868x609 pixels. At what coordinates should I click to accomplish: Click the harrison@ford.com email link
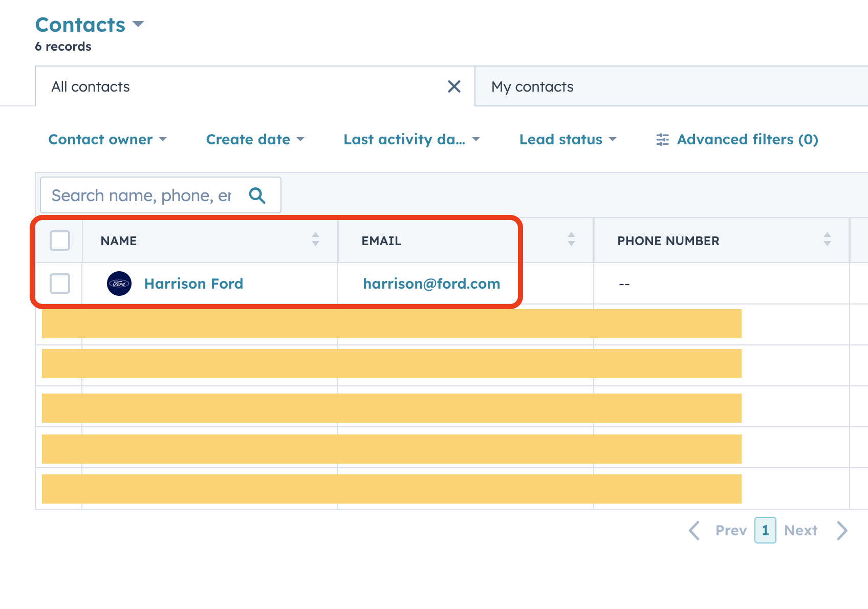click(431, 284)
